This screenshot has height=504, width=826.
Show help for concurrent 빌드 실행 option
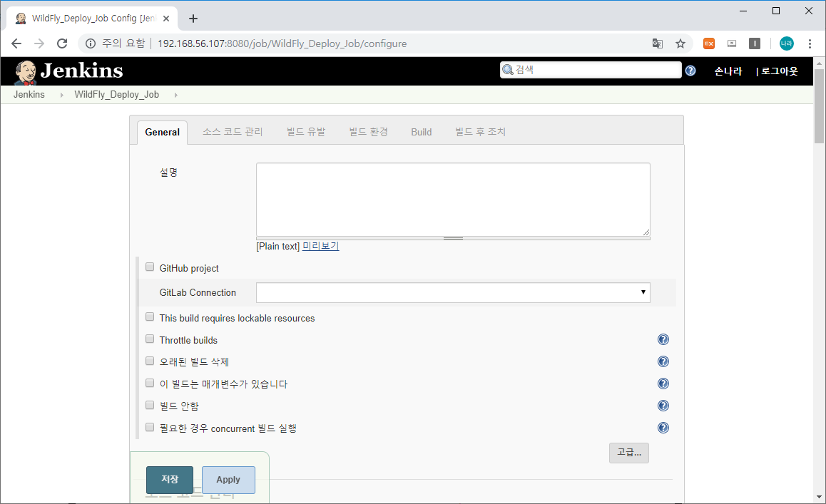click(x=663, y=428)
